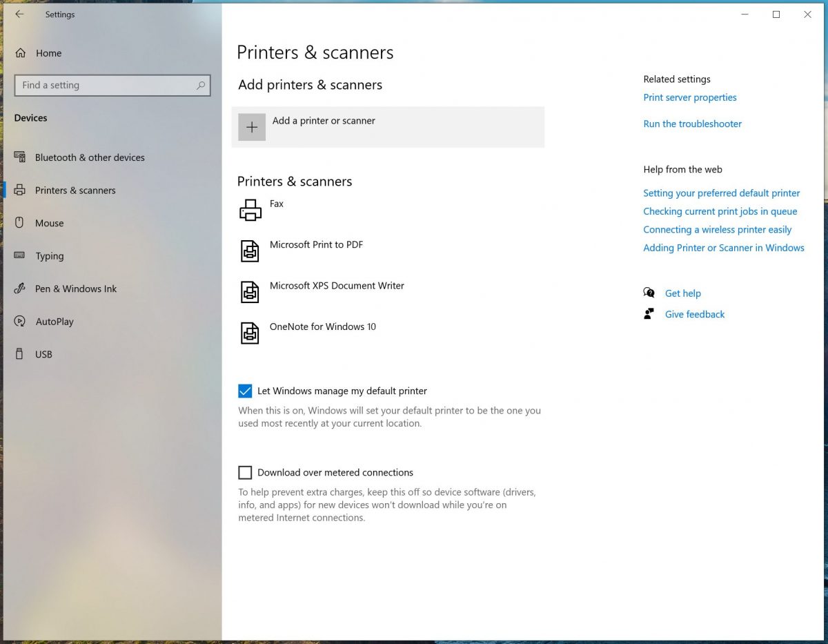Click the Mouse icon in sidebar
Viewport: 828px width, 644px height.
click(x=20, y=223)
